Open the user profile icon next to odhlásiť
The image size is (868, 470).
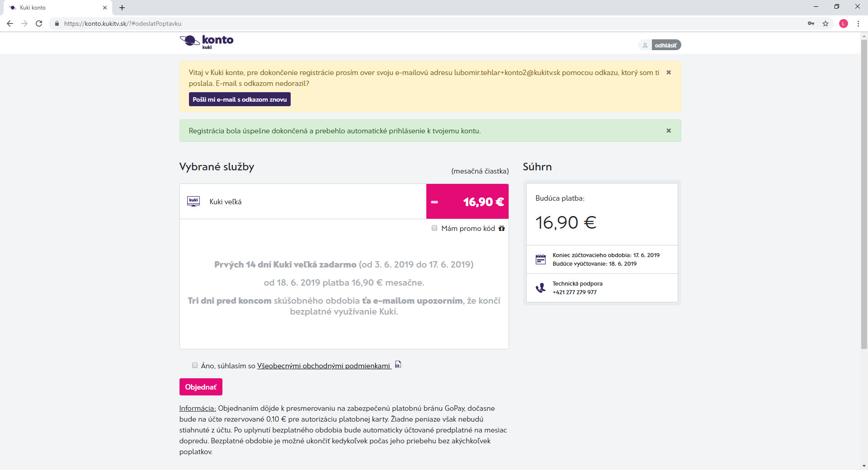(645, 45)
